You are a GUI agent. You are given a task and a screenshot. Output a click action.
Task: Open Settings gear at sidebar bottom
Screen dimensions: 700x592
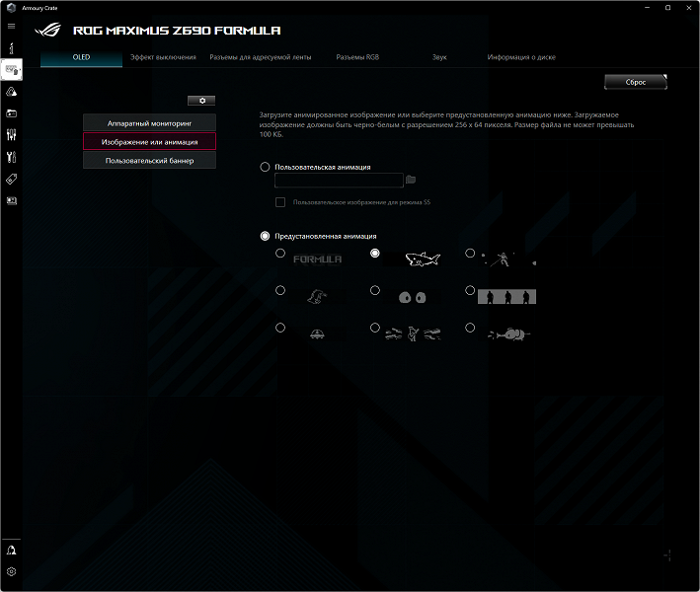12,571
